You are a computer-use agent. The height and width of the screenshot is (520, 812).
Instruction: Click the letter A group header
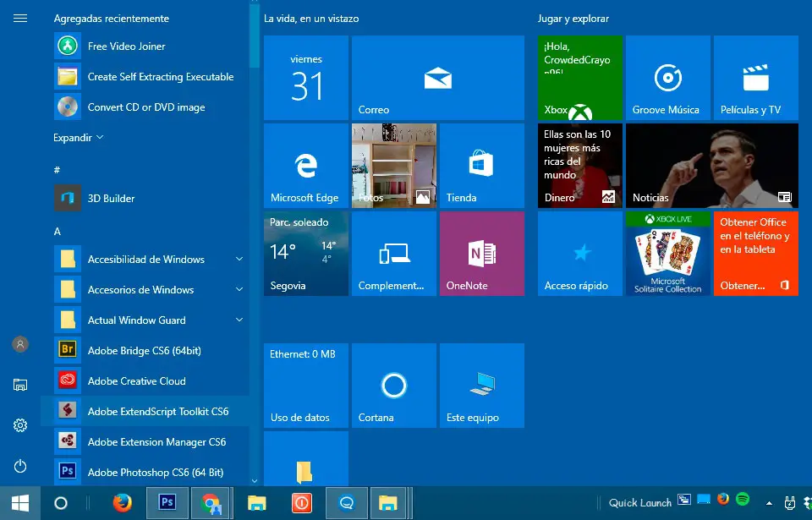(58, 232)
